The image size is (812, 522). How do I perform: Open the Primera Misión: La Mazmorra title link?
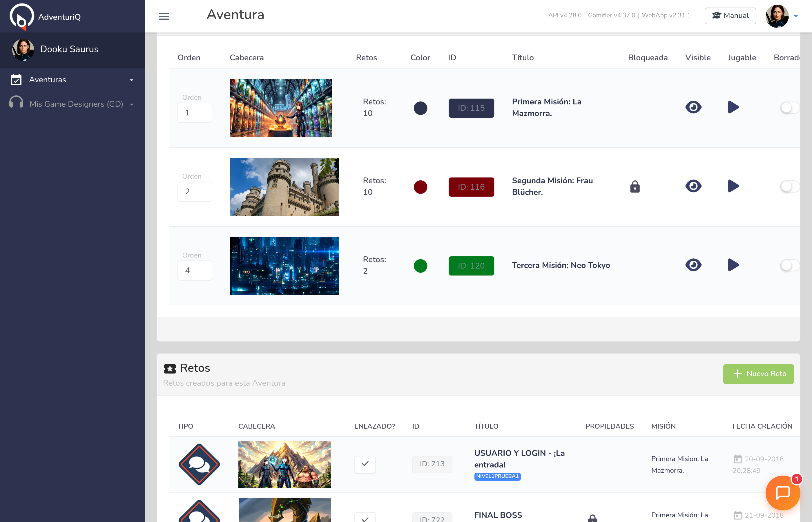click(547, 108)
